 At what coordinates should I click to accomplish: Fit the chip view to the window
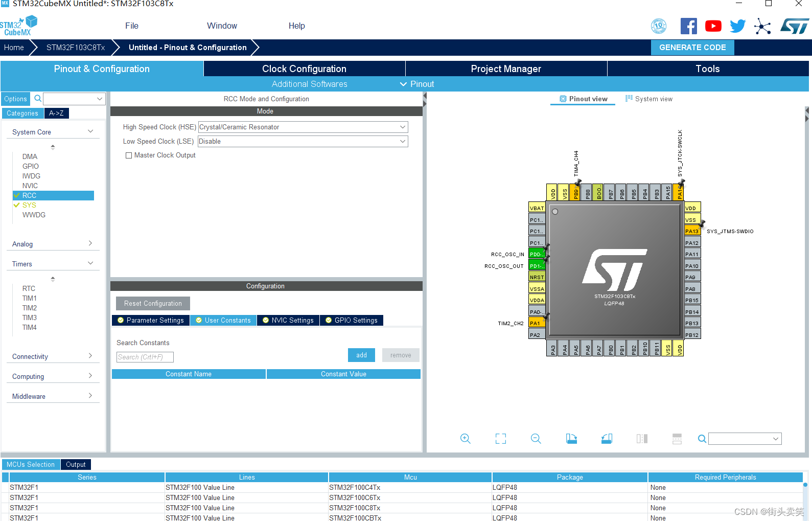coord(501,439)
